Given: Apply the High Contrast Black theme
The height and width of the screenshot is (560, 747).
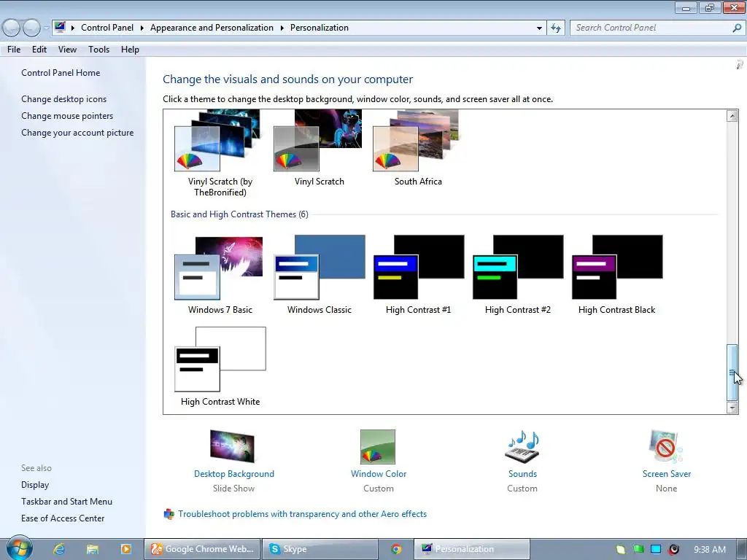Looking at the screenshot, I should coord(617,274).
